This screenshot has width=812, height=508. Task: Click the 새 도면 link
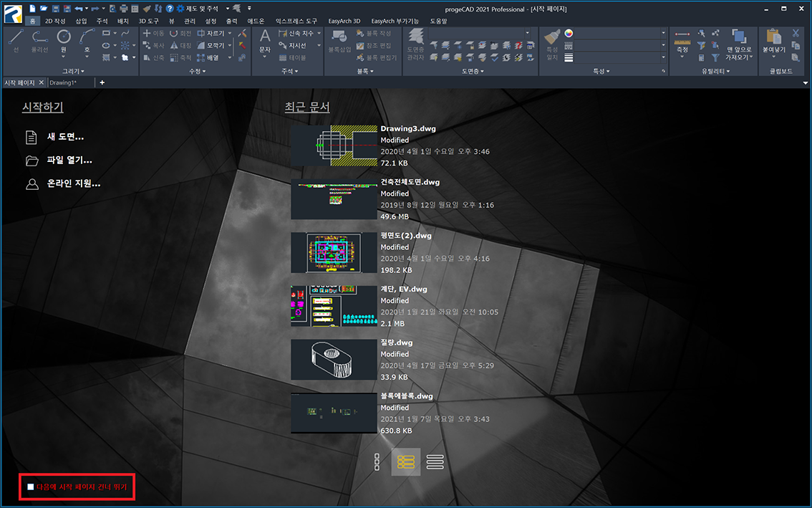(x=65, y=137)
